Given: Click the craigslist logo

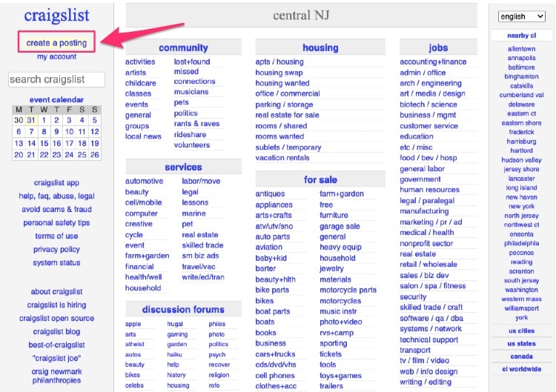Looking at the screenshot, I should pos(56,16).
